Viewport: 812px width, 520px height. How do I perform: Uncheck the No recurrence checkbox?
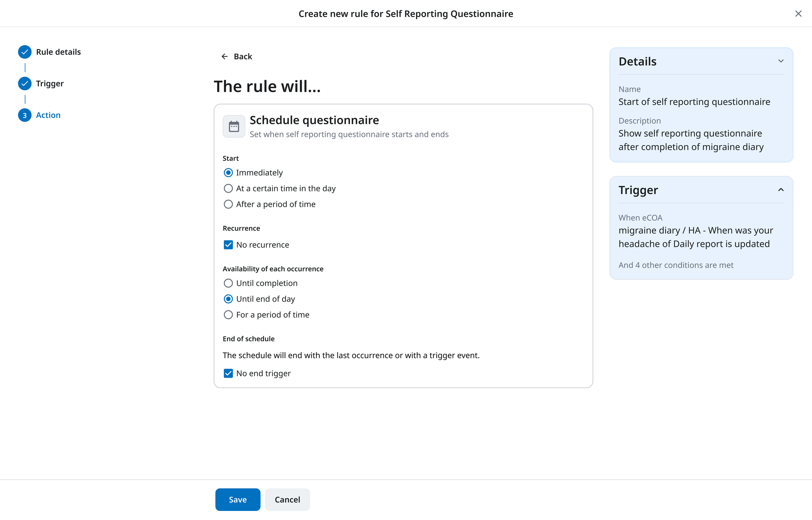coord(228,245)
